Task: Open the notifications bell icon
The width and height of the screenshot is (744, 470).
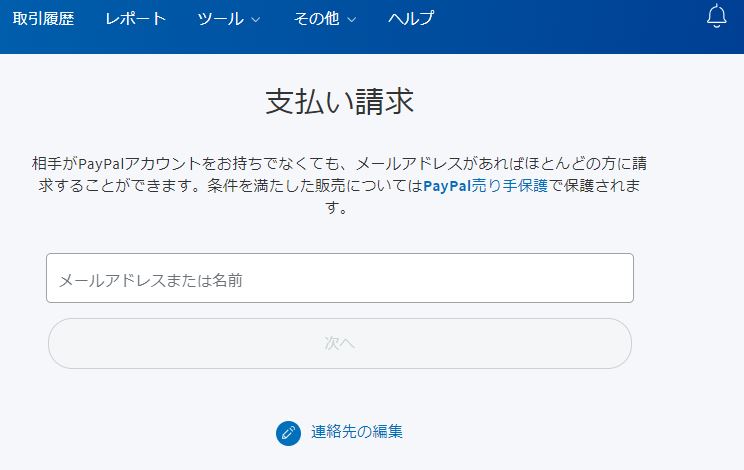Action: [716, 16]
